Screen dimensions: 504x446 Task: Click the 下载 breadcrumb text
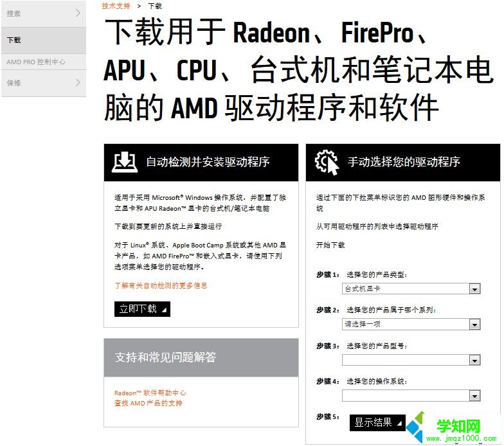tap(155, 6)
